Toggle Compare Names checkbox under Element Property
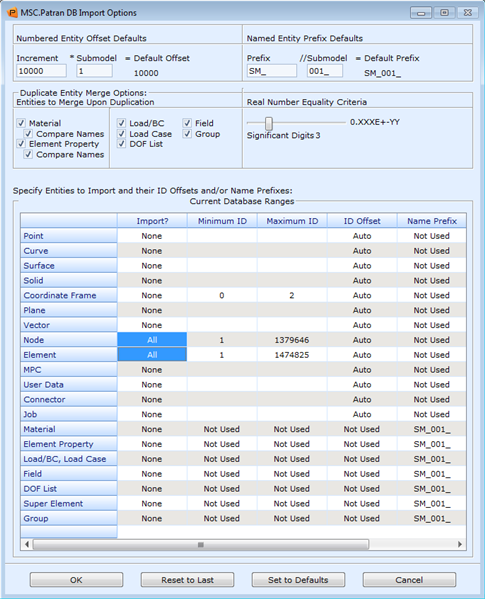 coord(28,154)
